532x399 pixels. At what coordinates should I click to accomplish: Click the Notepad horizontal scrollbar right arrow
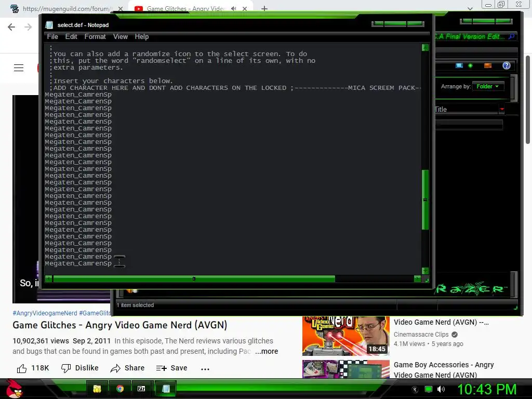pyautogui.click(x=417, y=279)
